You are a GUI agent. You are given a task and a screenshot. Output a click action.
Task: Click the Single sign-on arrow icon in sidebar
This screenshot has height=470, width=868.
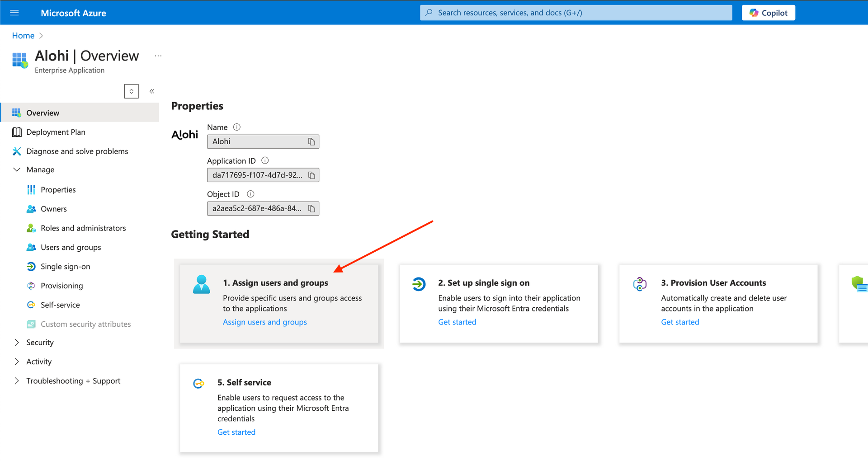click(31, 267)
